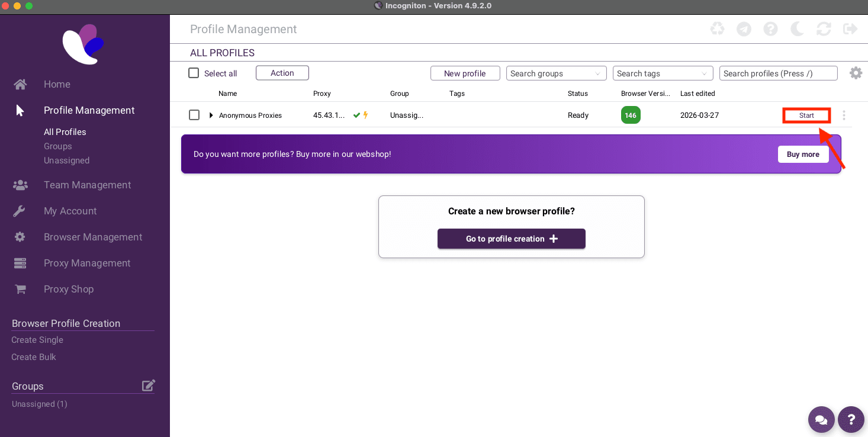Click the Groups edit pencil icon

coord(149,385)
